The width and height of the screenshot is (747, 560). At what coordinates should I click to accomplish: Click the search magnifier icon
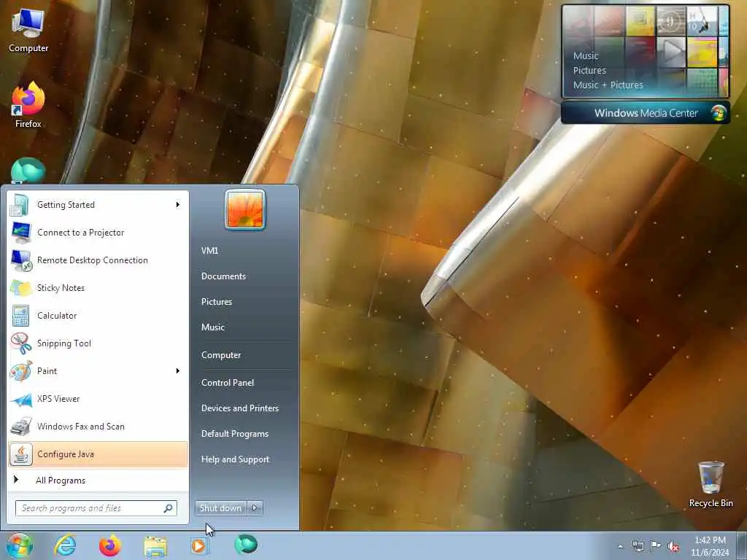tap(169, 508)
